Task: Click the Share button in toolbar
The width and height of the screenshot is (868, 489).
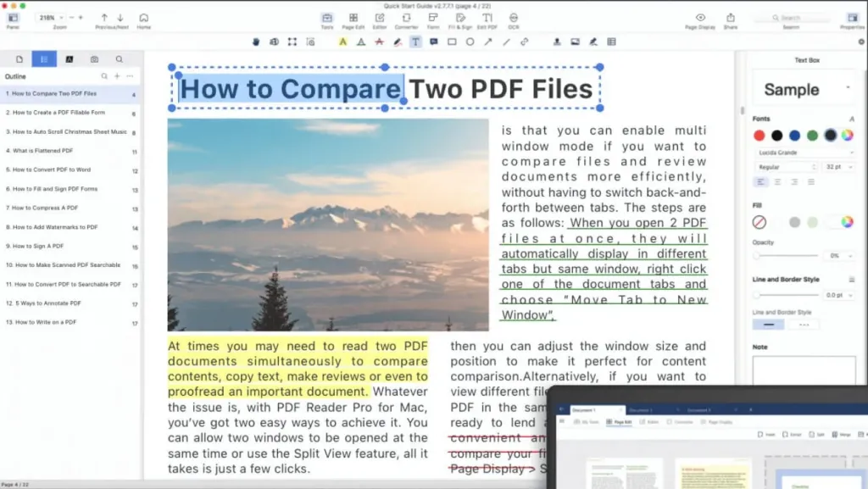Action: 731,21
